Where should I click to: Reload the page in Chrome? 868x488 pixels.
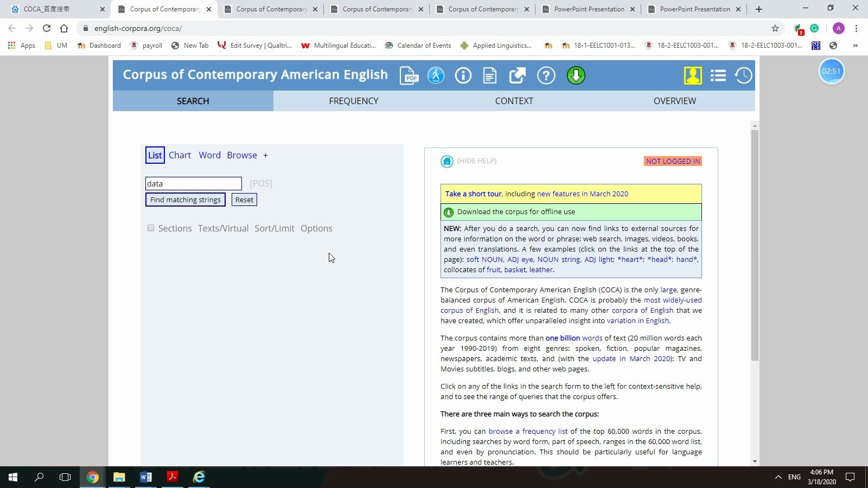pyautogui.click(x=47, y=28)
